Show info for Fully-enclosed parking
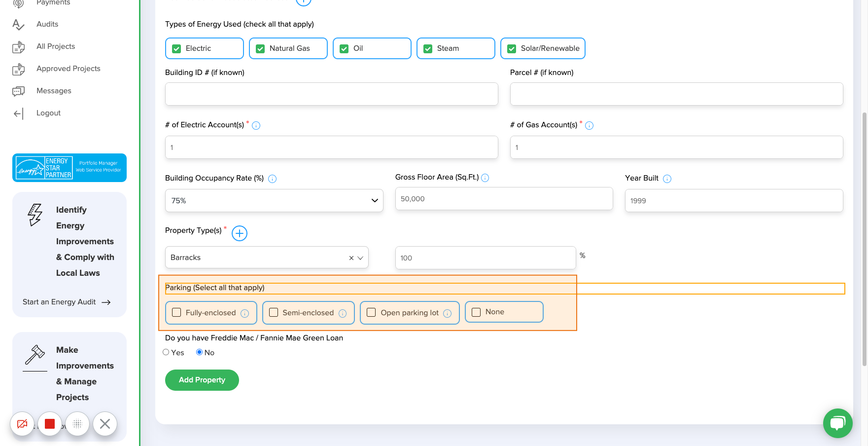The width and height of the screenshot is (868, 446). 245,314
